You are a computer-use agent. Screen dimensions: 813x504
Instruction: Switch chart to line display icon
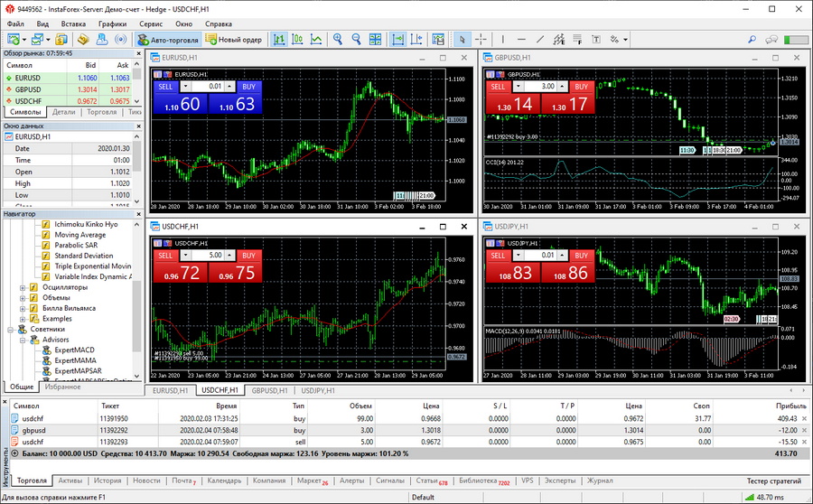315,40
